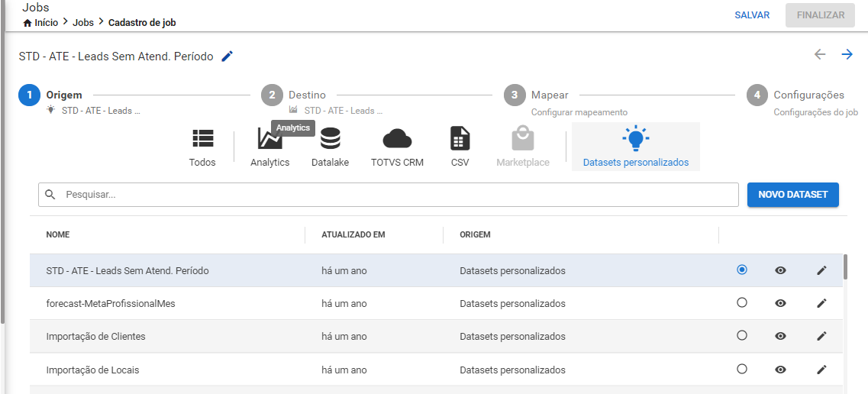Click the NOVO DATASET button
Screen dimensions: 868x394
(792, 195)
